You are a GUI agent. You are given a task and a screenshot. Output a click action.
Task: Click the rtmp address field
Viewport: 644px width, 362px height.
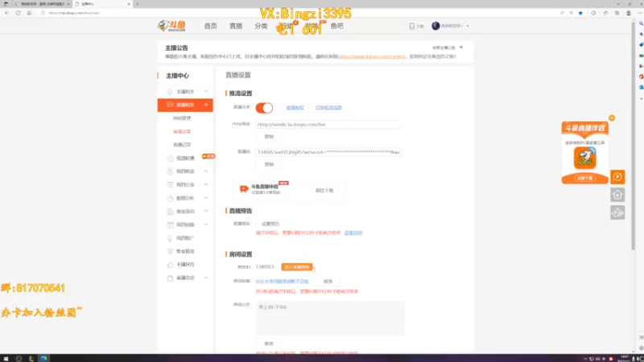pos(328,125)
